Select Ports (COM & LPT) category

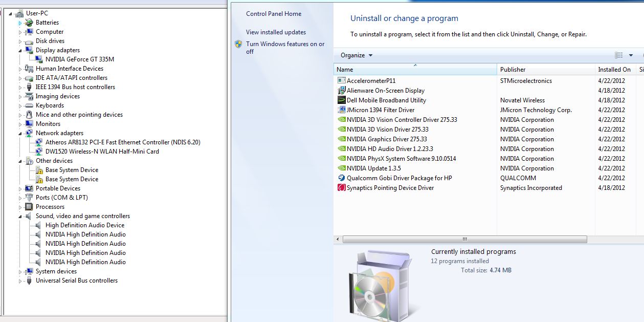(62, 198)
